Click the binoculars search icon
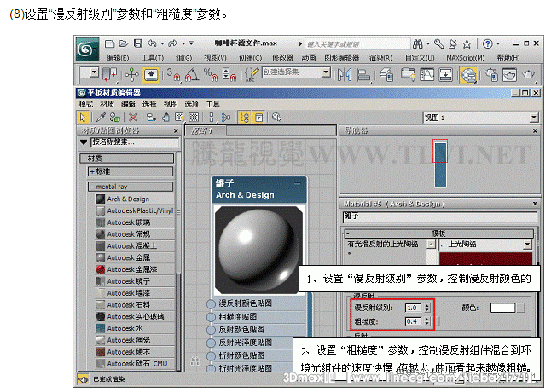 coord(418,44)
